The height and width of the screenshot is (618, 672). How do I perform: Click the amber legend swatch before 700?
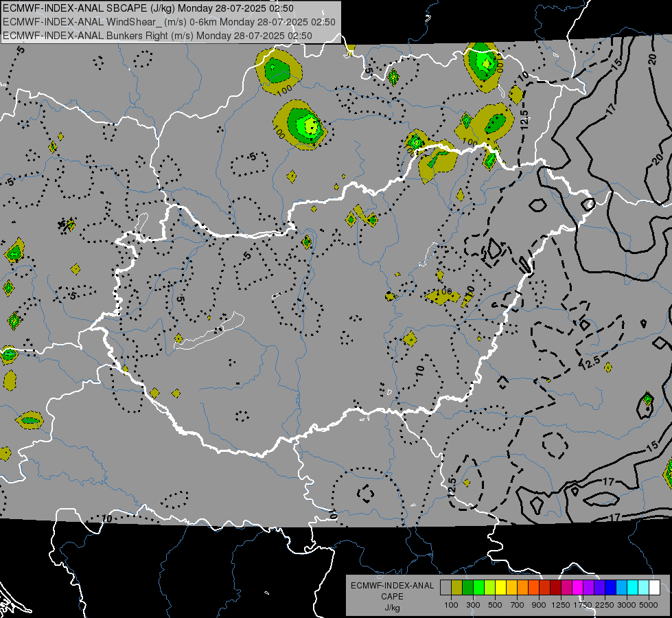click(x=511, y=588)
